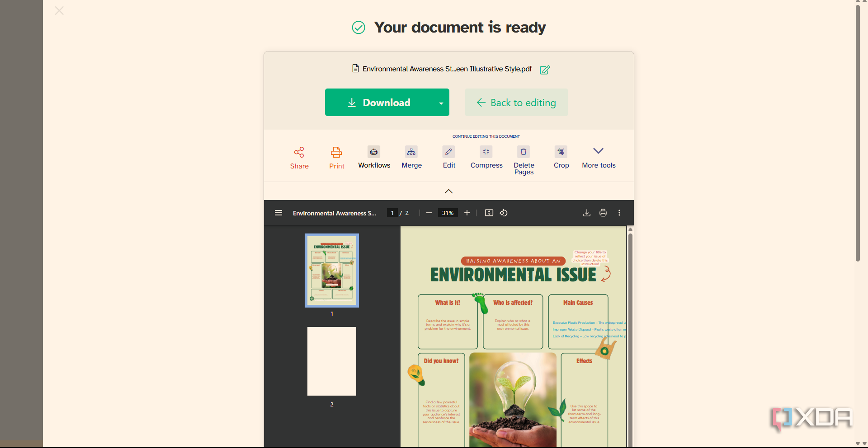Zoom out with the minus button
This screenshot has width=868, height=448.
[x=429, y=213]
